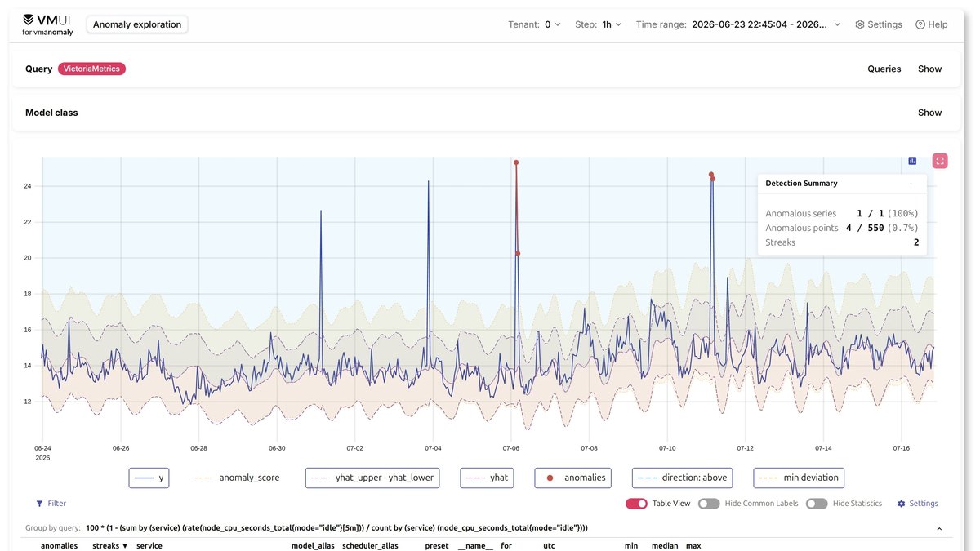This screenshot has height=551, width=980.
Task: Click the __name__ column header
Action: 475,545
